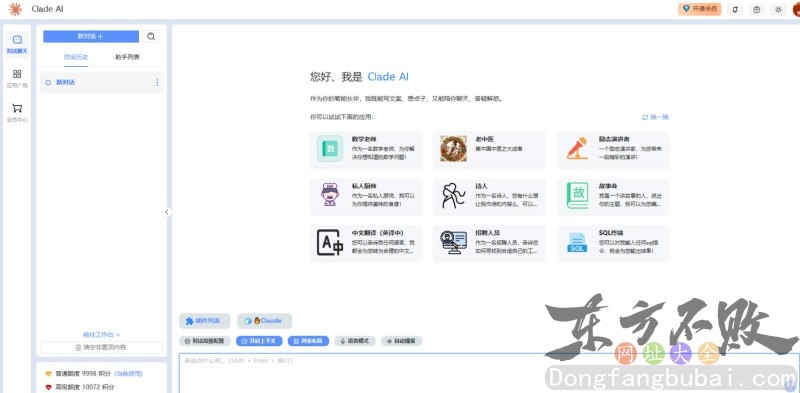This screenshot has width=800, height=393.
Task: Follow the 前往工作台 > link
Action: pos(102,334)
